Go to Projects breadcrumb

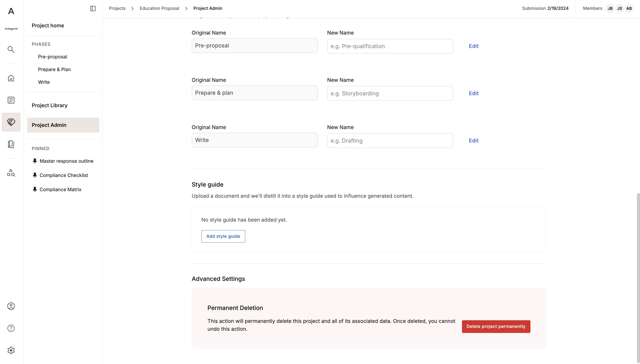(x=117, y=8)
